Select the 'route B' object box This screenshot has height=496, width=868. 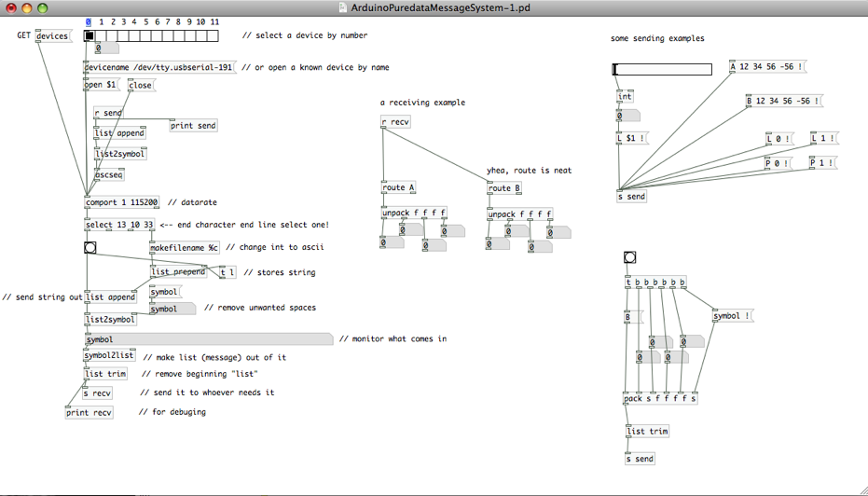click(x=504, y=188)
